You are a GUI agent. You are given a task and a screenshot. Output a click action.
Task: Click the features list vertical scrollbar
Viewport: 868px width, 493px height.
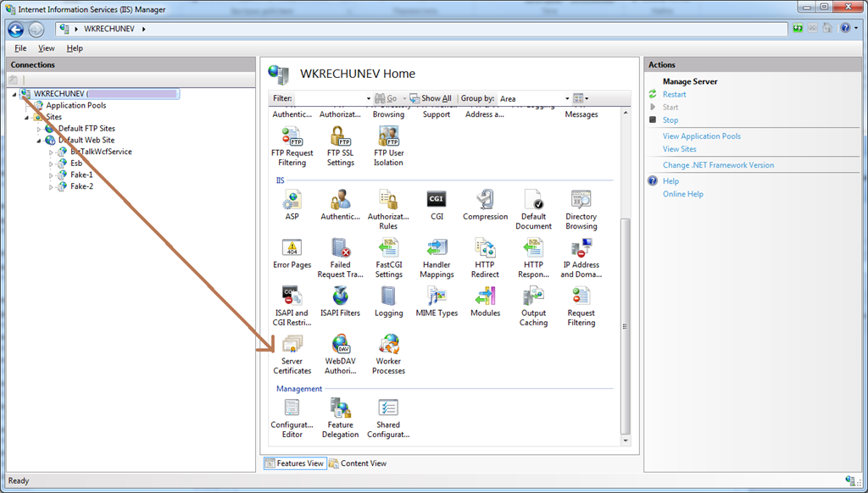pyautogui.click(x=626, y=326)
